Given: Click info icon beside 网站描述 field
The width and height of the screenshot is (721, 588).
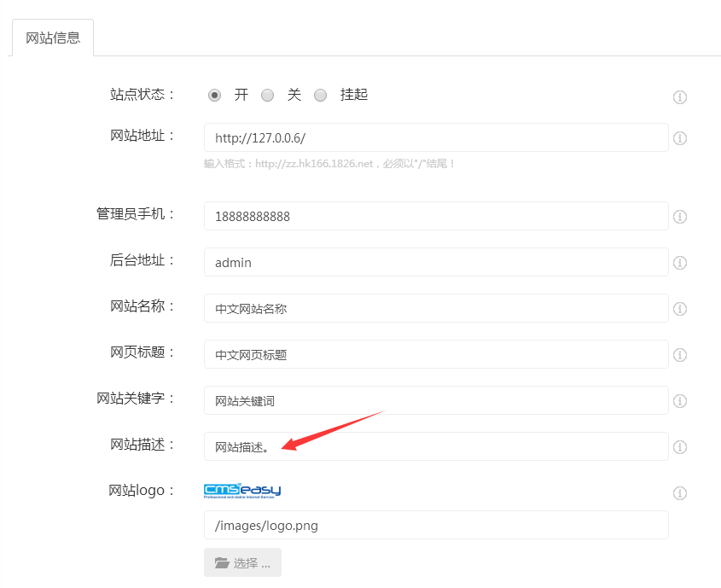Looking at the screenshot, I should (x=680, y=447).
